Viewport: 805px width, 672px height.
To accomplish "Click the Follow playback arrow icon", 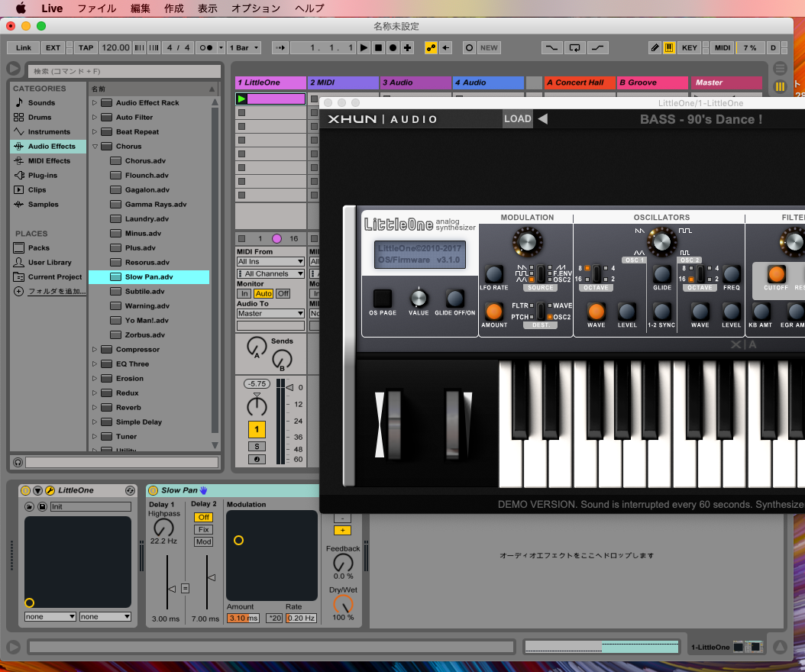I will pyautogui.click(x=280, y=48).
